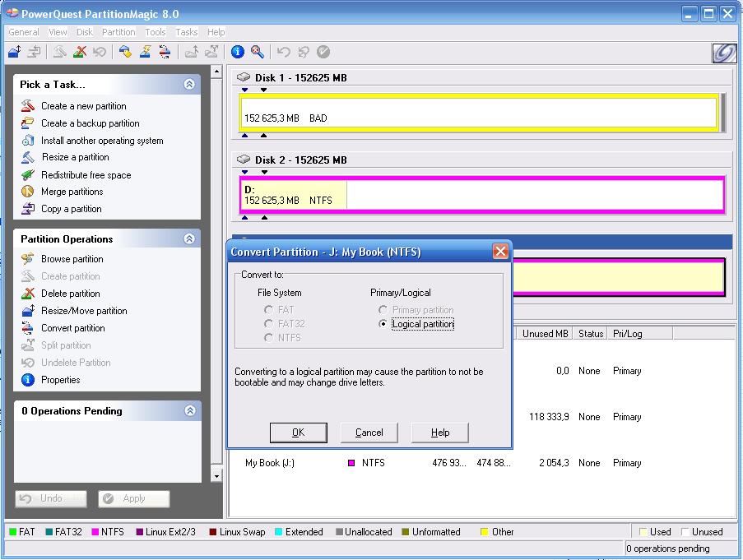743x560 pixels.
Task: Open the Tasks menu
Action: click(x=186, y=32)
